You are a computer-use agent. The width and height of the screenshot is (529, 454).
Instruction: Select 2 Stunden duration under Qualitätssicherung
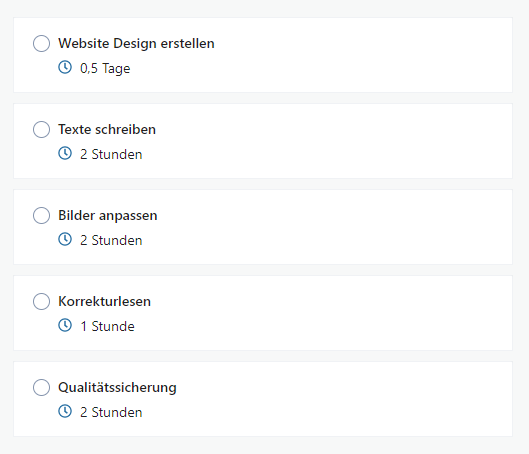(x=111, y=413)
